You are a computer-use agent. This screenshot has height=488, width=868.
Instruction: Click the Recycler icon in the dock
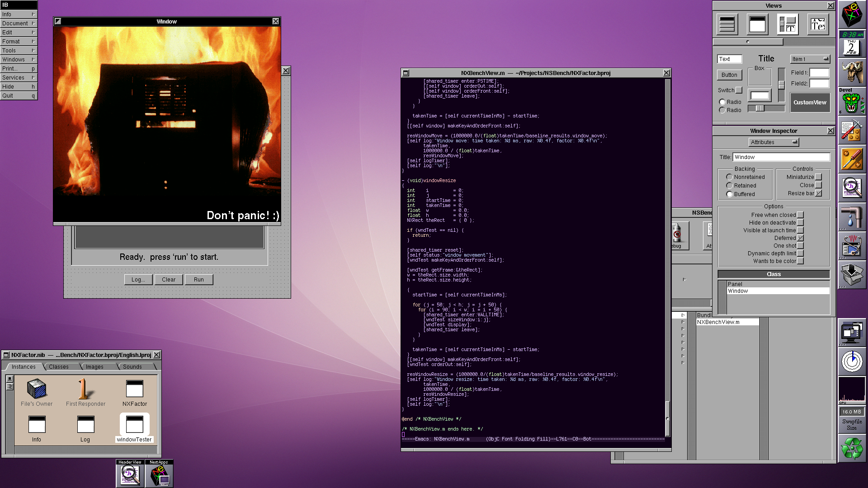[852, 449]
